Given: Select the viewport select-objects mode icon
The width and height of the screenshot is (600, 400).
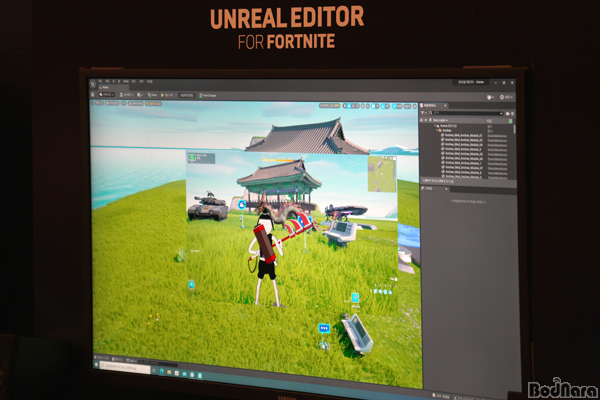Looking at the screenshot, I should click(345, 106).
